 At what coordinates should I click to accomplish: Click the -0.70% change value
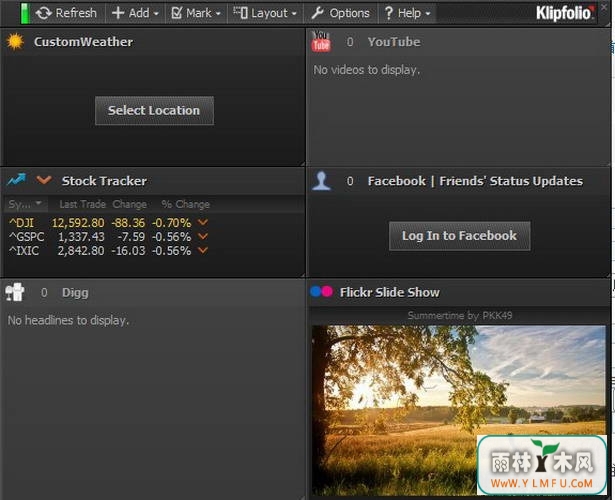[171, 223]
